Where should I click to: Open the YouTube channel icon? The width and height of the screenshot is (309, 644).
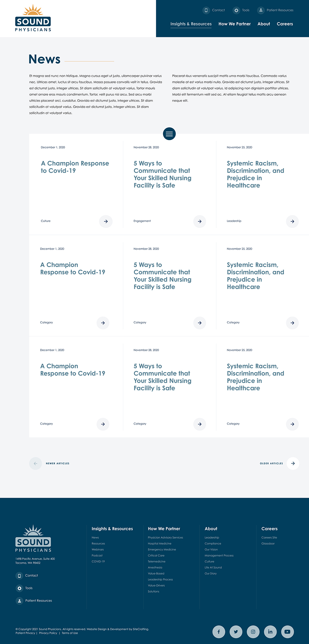click(287, 631)
